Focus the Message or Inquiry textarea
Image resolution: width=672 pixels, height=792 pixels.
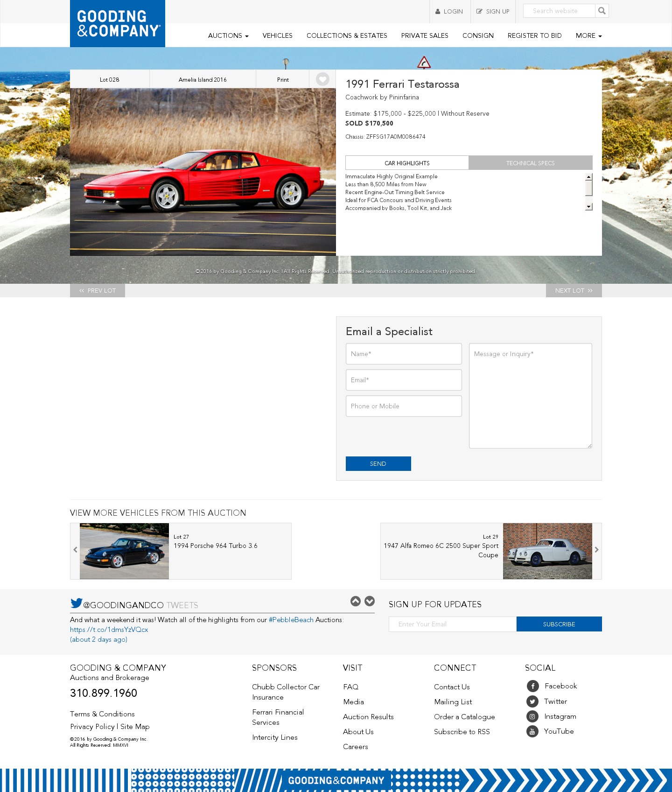tap(531, 396)
